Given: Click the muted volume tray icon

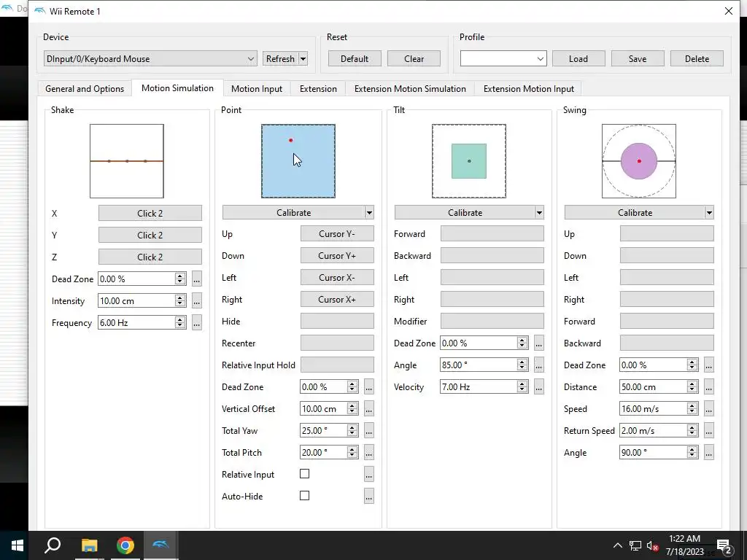Looking at the screenshot, I should pos(653,546).
